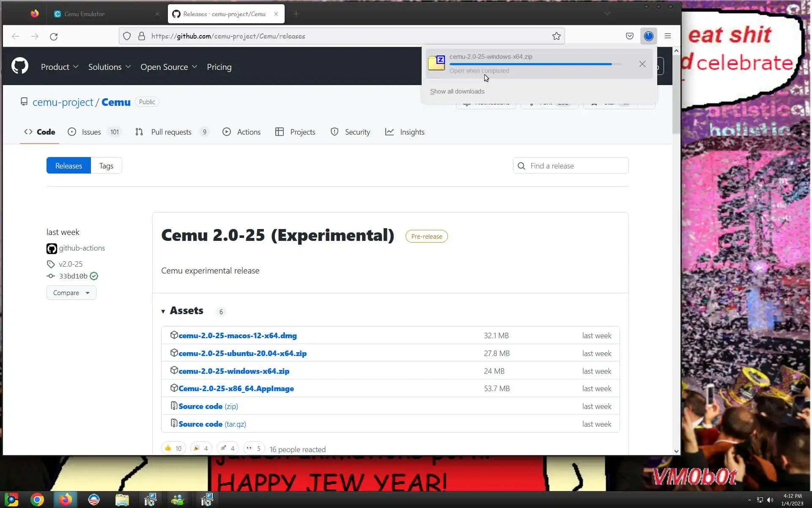Toggle the rocket reaction button
This screenshot has width=812, height=508.
pos(228,448)
